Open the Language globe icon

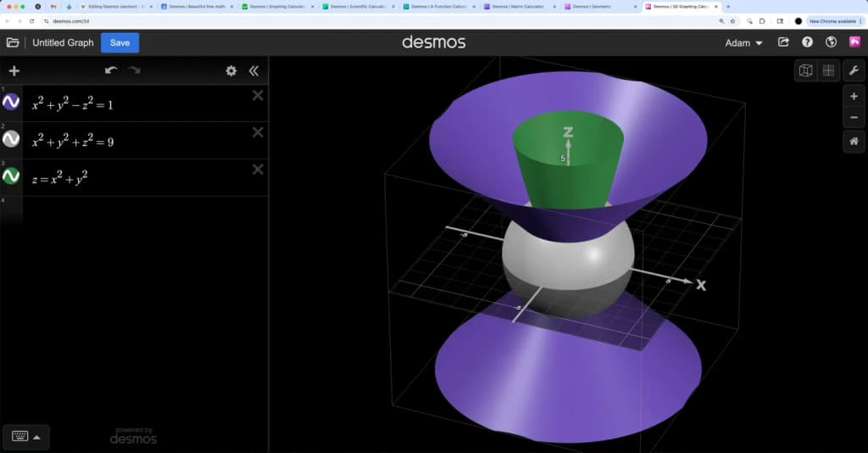point(831,42)
